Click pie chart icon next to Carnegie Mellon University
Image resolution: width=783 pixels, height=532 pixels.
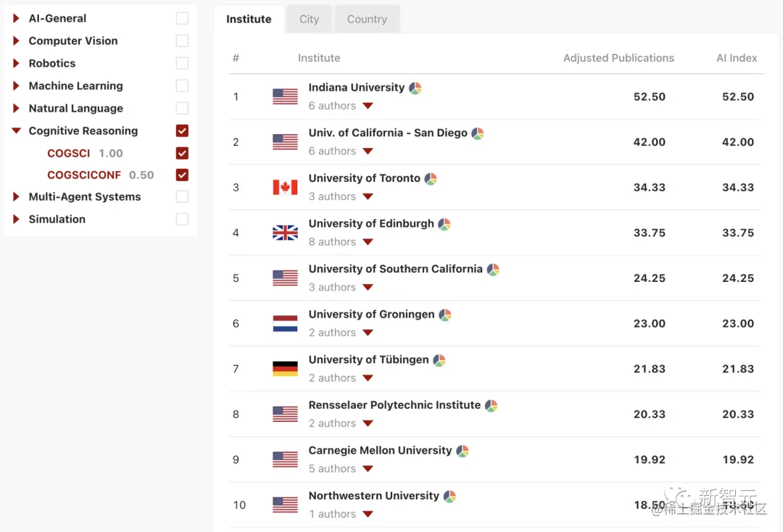463,451
